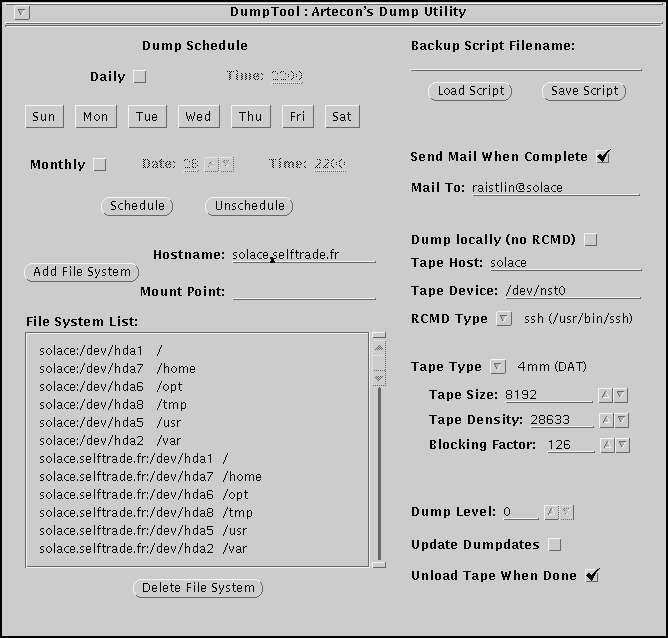Select the Wed day button

click(198, 116)
